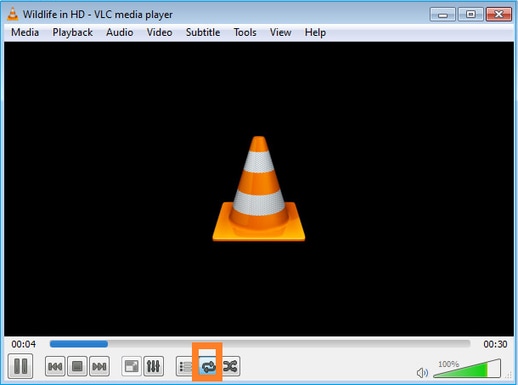Toggle random shuffle playback

[230, 366]
